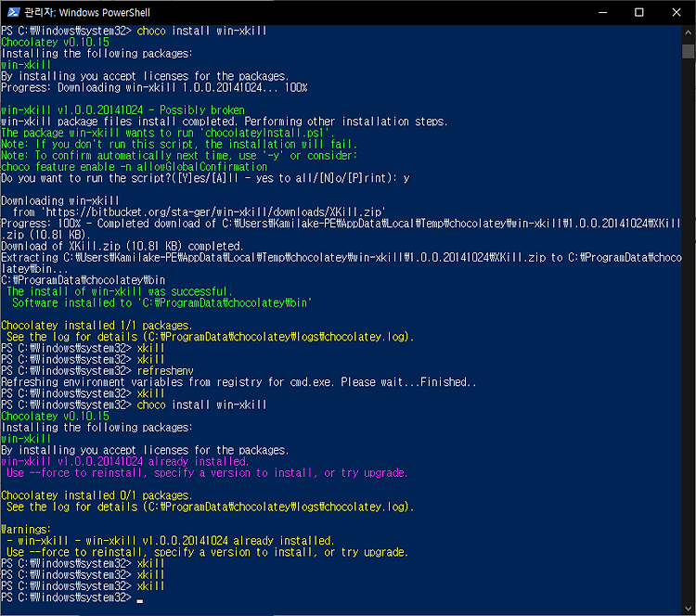Click the scrollbar up arrow
Viewport: 696px width, 616px height.
[x=688, y=32]
